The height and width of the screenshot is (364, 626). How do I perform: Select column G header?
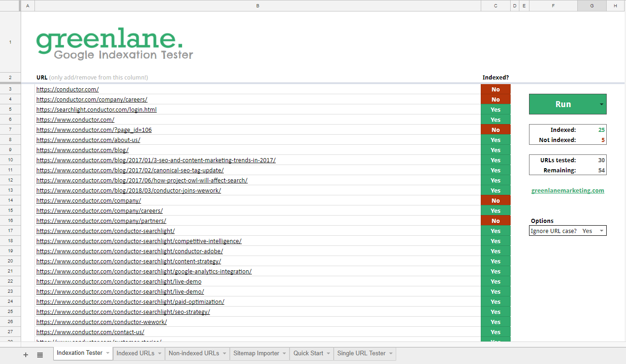(x=592, y=6)
